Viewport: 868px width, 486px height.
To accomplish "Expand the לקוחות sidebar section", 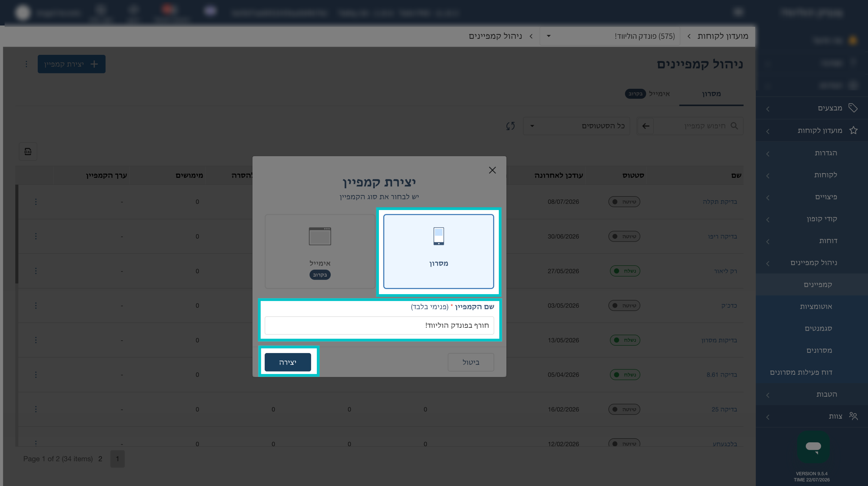I will coord(812,175).
